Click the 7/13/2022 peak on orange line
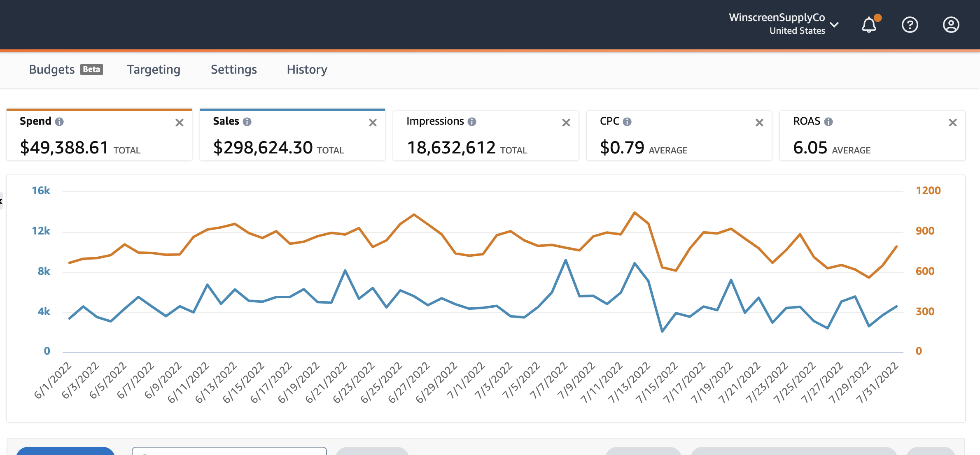Viewport: 980px width, 455px height. 635,213
